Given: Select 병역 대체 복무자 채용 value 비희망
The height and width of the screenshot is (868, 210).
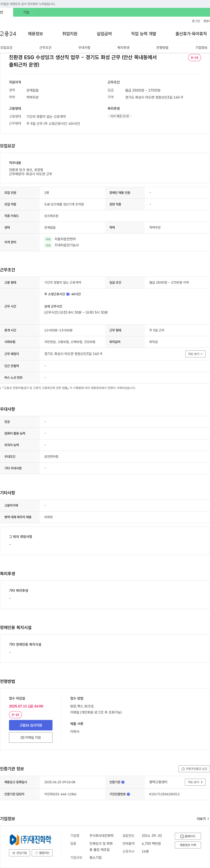Looking at the screenshot, I should (49, 517).
